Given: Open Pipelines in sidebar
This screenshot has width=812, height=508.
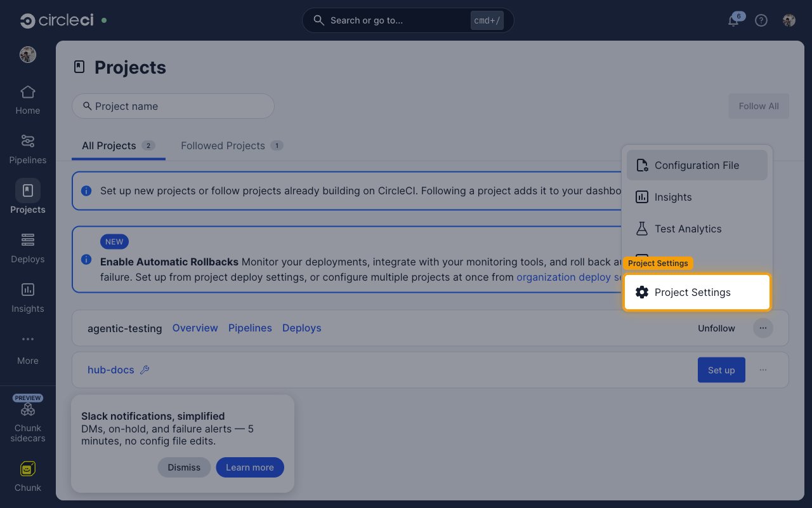Looking at the screenshot, I should (x=28, y=149).
